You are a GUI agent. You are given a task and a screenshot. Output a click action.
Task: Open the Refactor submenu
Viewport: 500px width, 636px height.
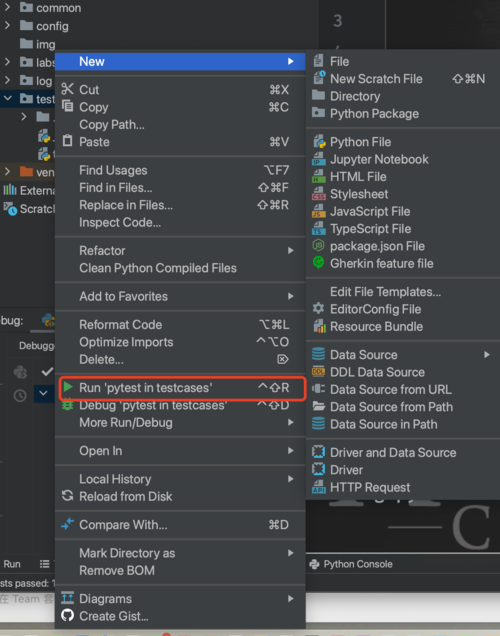tap(180, 250)
